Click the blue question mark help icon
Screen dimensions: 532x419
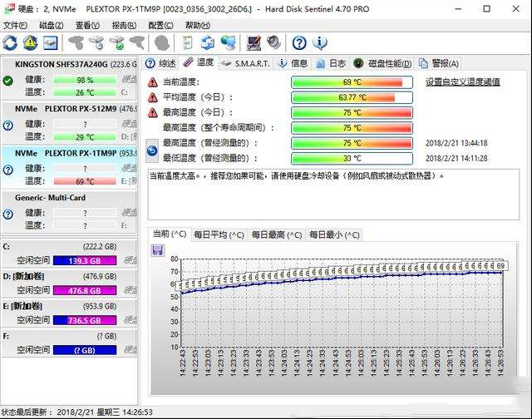[299, 43]
